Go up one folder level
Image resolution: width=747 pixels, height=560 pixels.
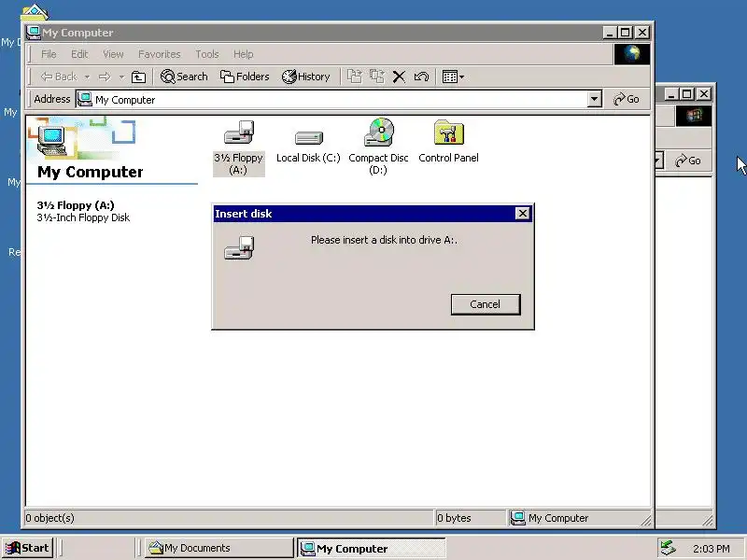138,77
